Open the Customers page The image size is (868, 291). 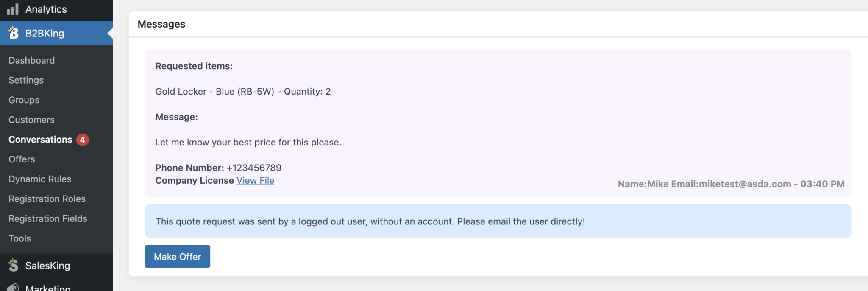(x=31, y=120)
